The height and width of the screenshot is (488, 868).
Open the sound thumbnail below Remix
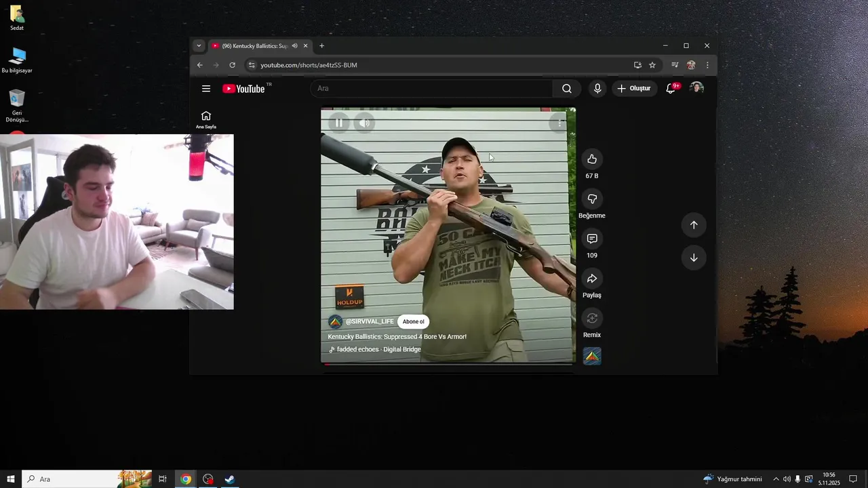592,356
